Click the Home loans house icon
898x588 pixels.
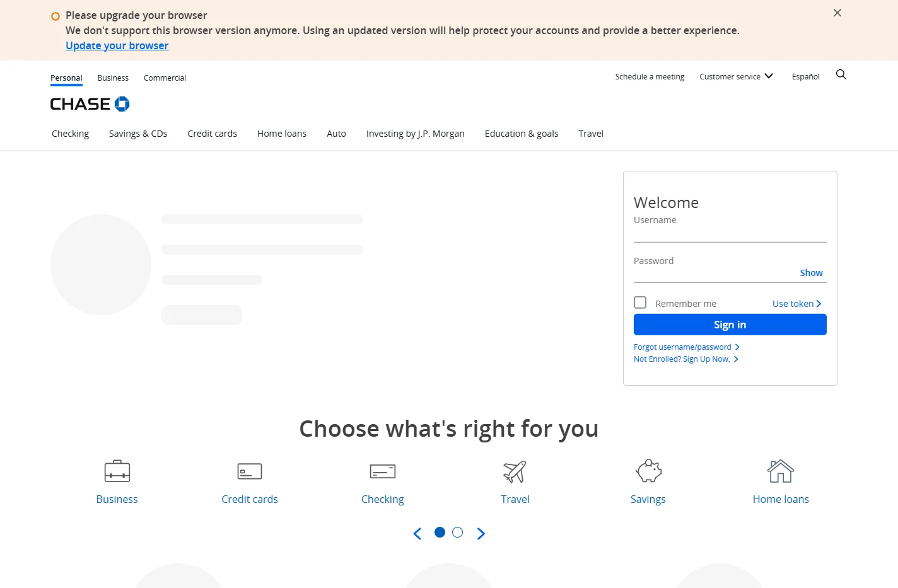781,471
